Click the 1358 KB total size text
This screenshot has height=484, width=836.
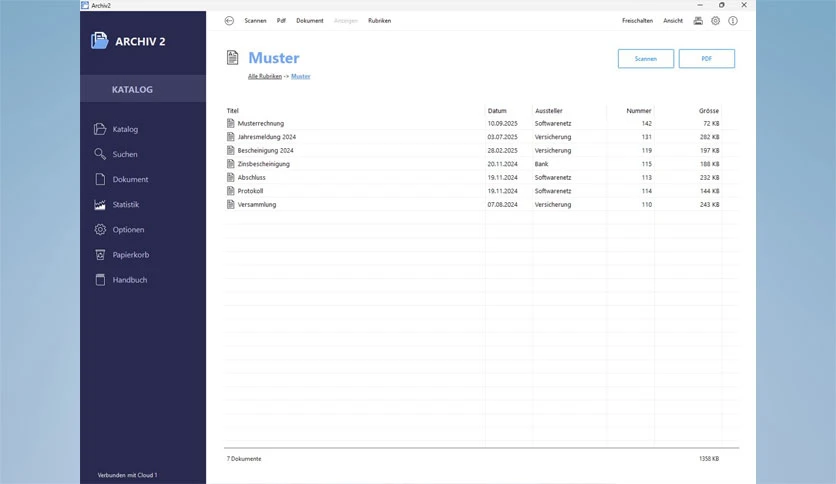point(709,458)
